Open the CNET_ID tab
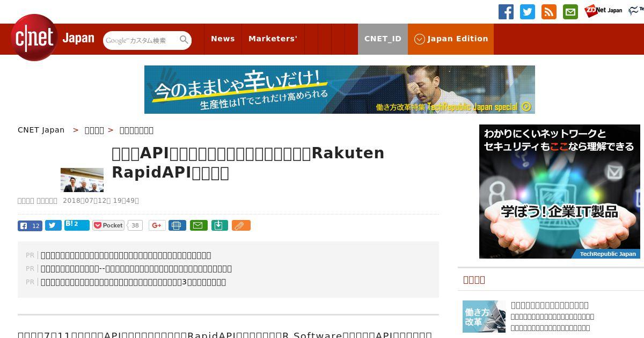644x338 pixels. tap(383, 39)
